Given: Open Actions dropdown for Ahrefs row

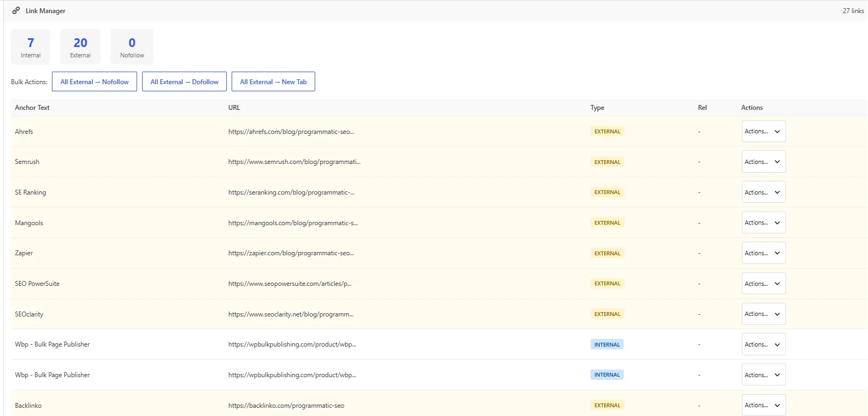Looking at the screenshot, I should pyautogui.click(x=764, y=132).
